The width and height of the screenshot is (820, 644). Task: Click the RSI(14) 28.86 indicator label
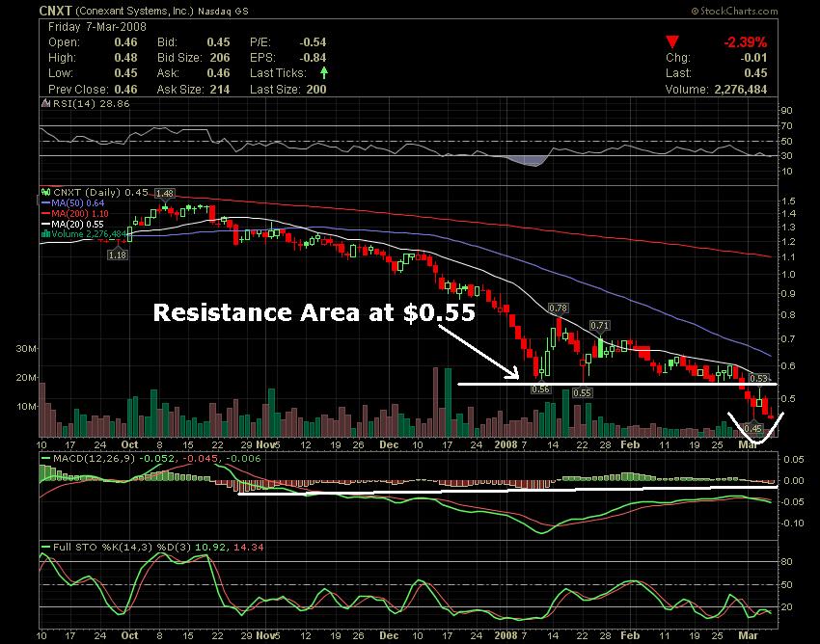pyautogui.click(x=91, y=103)
